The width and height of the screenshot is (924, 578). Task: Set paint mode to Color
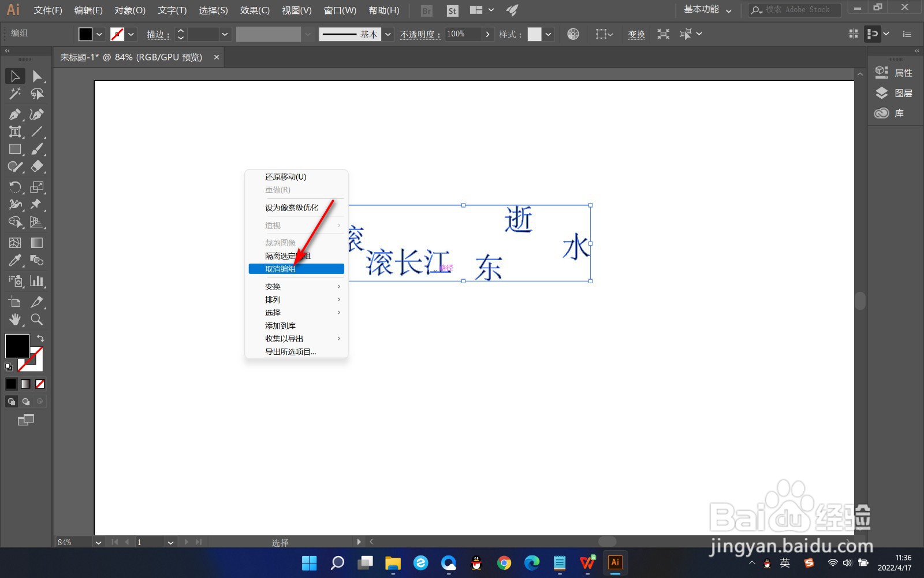(x=12, y=384)
